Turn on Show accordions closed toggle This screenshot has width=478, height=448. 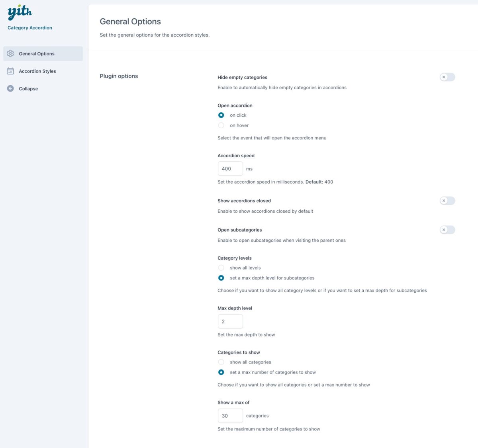(447, 201)
